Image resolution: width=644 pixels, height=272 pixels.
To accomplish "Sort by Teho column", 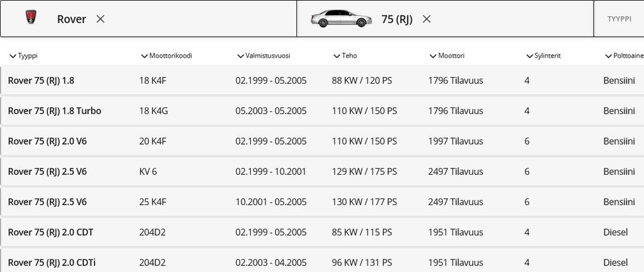I will [345, 56].
